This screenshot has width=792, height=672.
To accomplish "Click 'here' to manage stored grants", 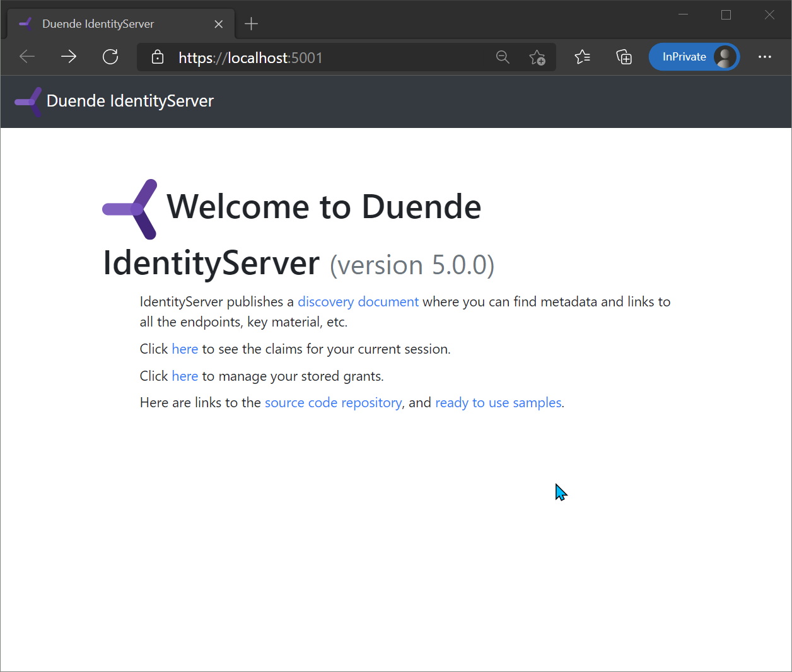I will click(x=185, y=376).
